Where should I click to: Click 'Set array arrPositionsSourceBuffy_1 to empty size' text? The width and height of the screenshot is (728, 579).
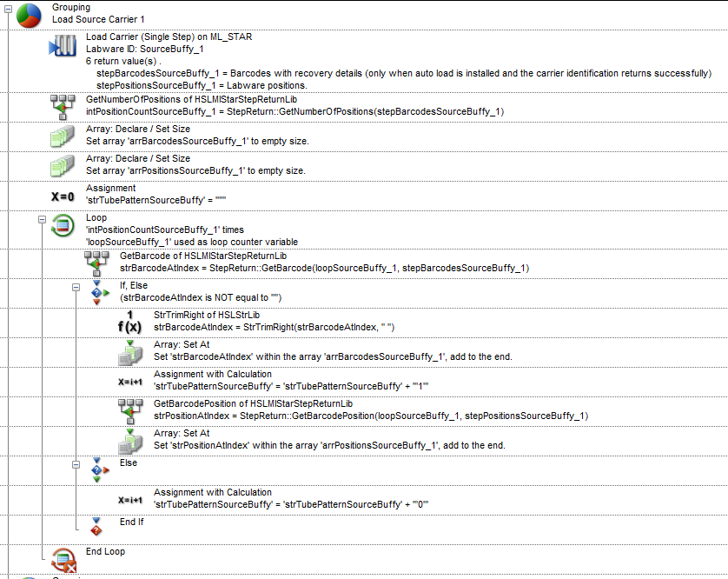coord(195,171)
